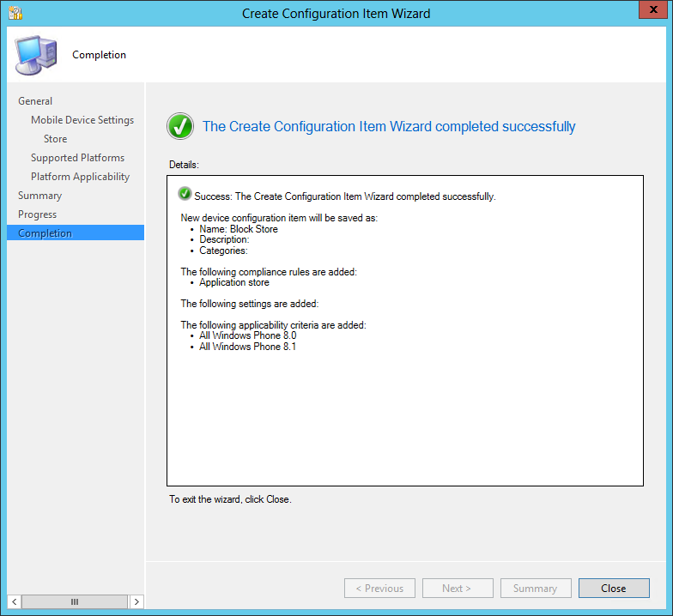Click the Summary button at bottom
This screenshot has height=616, width=673.
pos(536,589)
